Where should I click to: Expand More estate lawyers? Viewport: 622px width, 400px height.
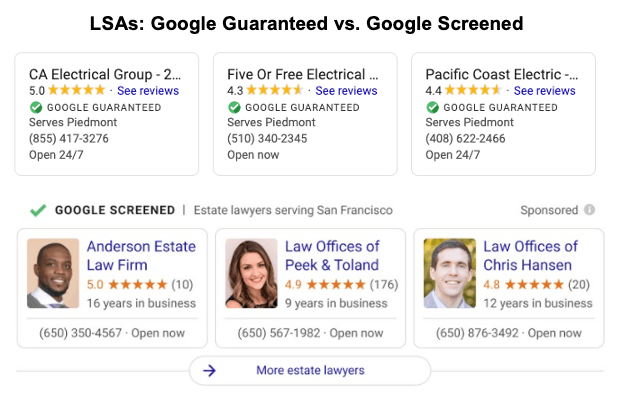pyautogui.click(x=310, y=370)
